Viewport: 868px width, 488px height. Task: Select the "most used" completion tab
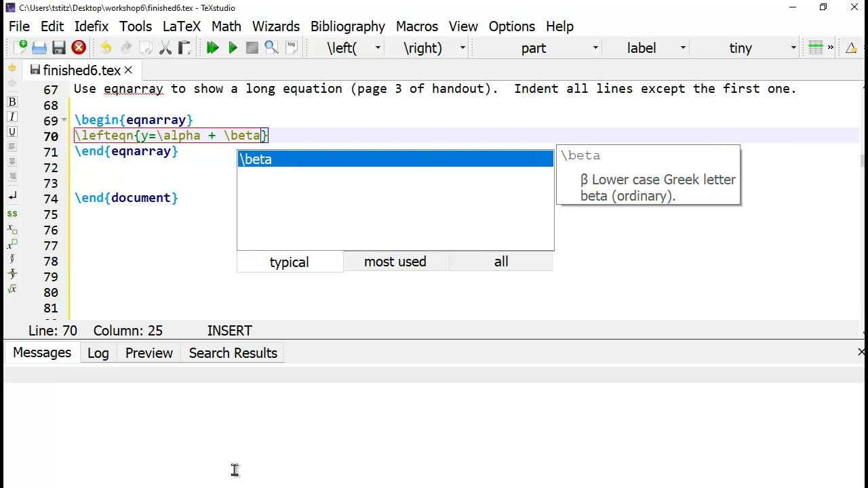[395, 262]
